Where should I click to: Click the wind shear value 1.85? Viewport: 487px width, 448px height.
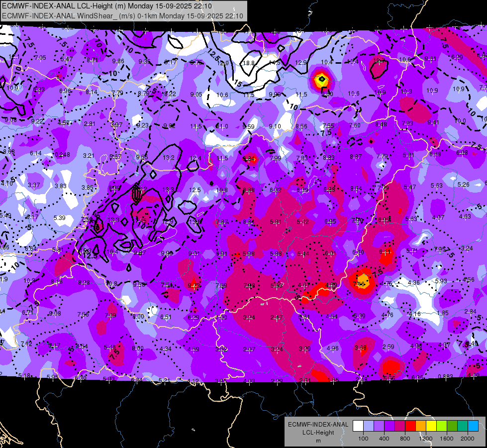pyautogui.click(x=442, y=313)
